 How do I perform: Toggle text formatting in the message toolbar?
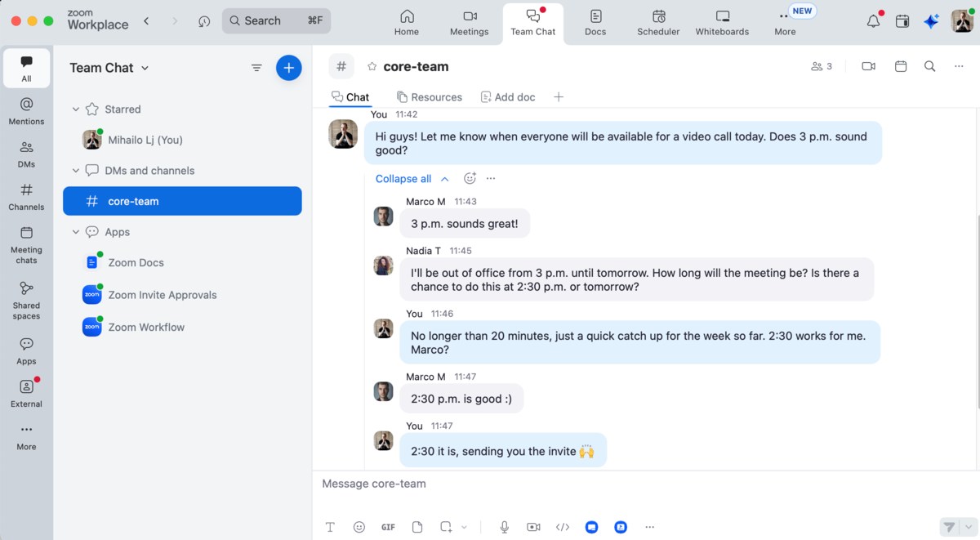(x=330, y=527)
